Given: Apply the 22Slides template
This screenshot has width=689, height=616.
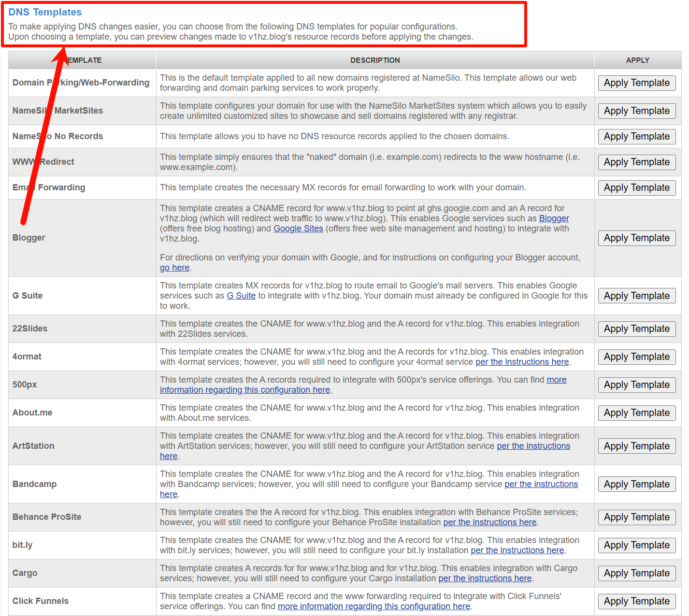Looking at the screenshot, I should 636,329.
